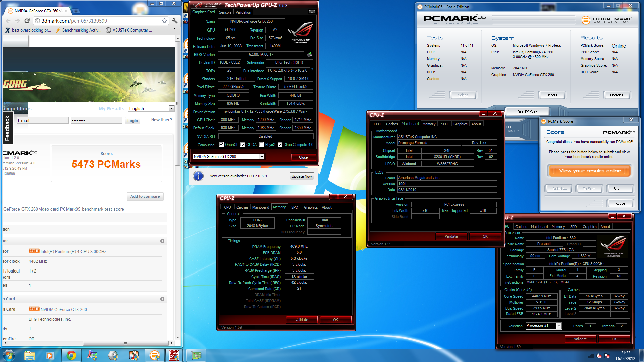
Task: Click View your results online
Action: pos(590,171)
